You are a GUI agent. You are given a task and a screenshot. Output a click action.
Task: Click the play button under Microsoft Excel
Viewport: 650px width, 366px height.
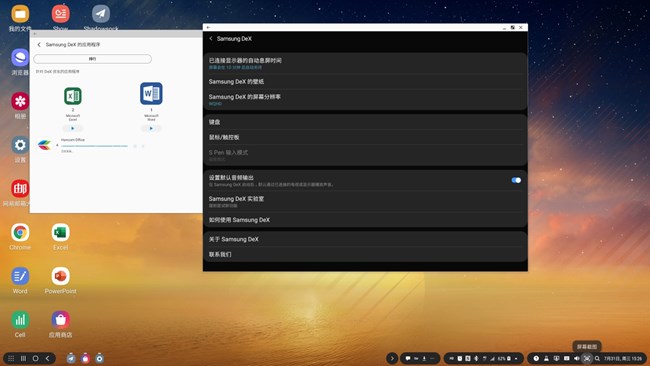pyautogui.click(x=73, y=128)
